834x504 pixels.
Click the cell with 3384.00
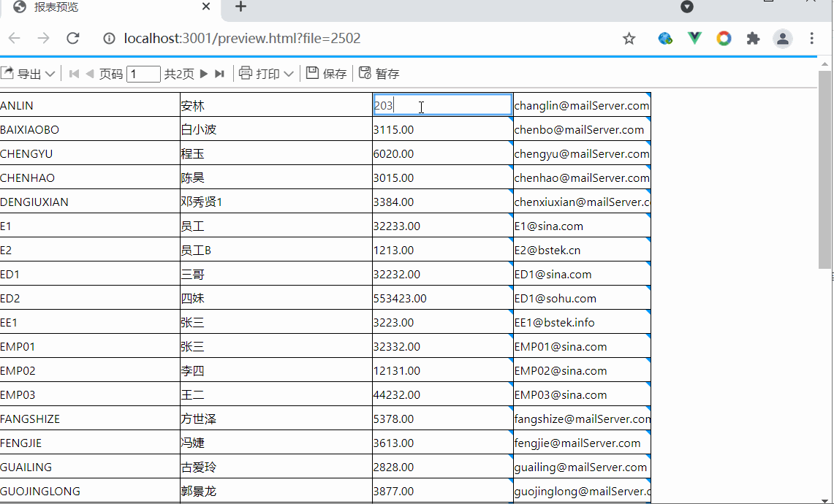click(x=442, y=202)
